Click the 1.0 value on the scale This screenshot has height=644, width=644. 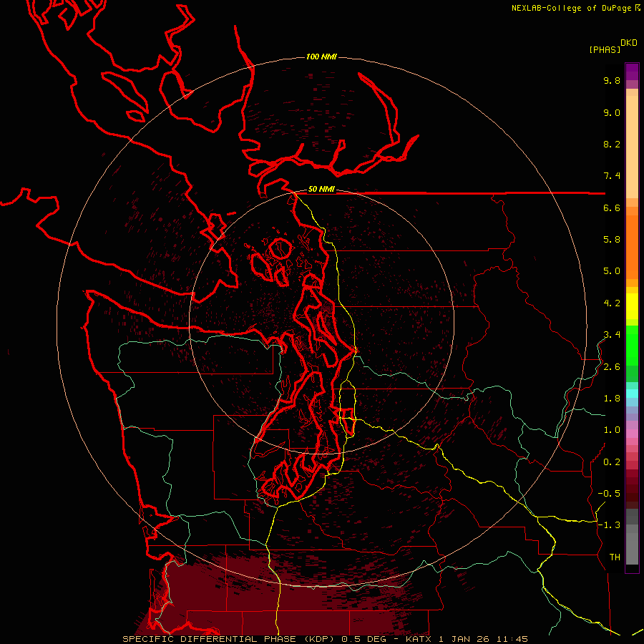pos(612,430)
